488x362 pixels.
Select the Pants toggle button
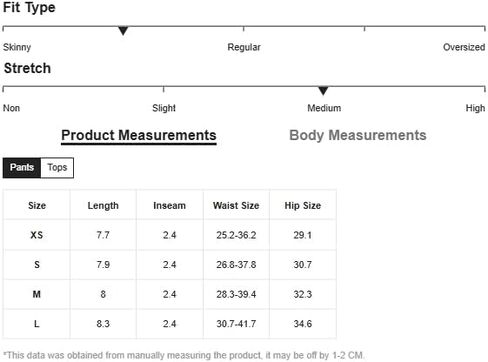22,168
